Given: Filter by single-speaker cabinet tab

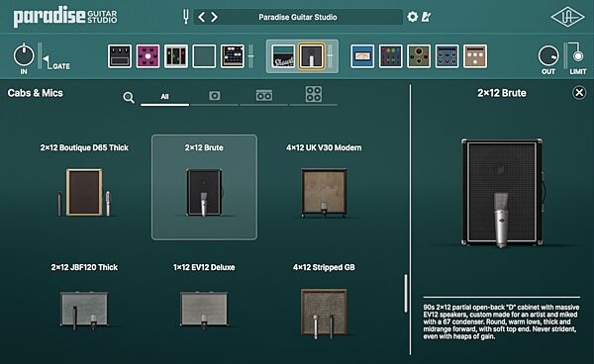Looking at the screenshot, I should [215, 96].
